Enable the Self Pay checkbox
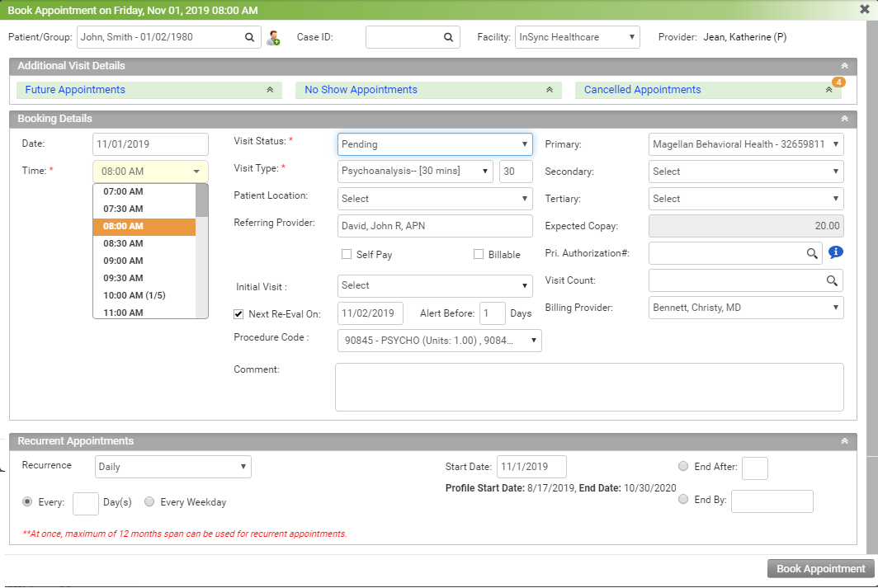The height and width of the screenshot is (588, 878). 347,255
